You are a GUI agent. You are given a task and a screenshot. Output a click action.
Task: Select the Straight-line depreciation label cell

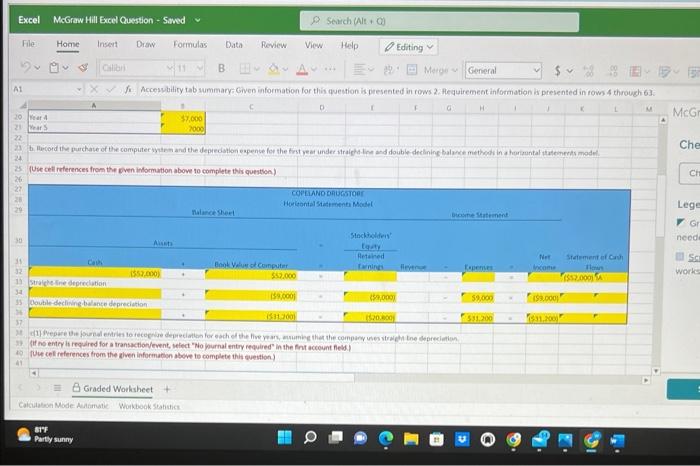coord(95,283)
